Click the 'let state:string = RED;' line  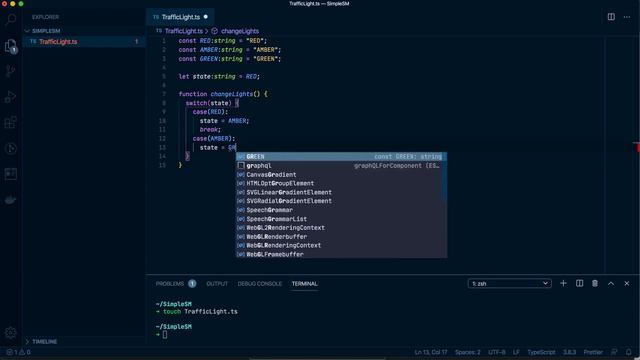[x=219, y=77]
